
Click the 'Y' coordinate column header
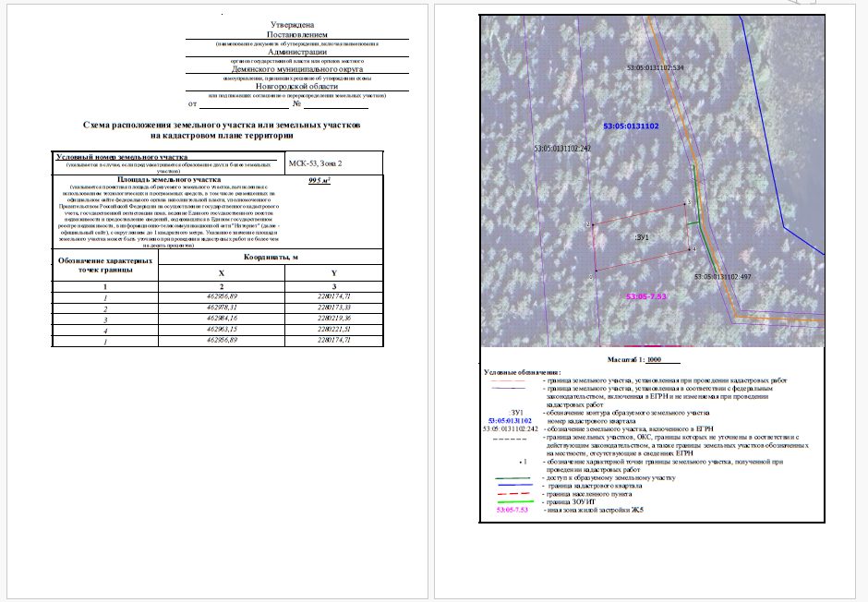[333, 273]
